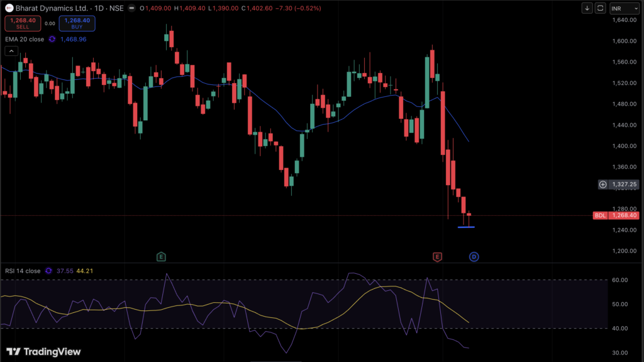Image resolution: width=644 pixels, height=362 pixels.
Task: Click the EMA 20 refresh icon
Action: [x=52, y=39]
